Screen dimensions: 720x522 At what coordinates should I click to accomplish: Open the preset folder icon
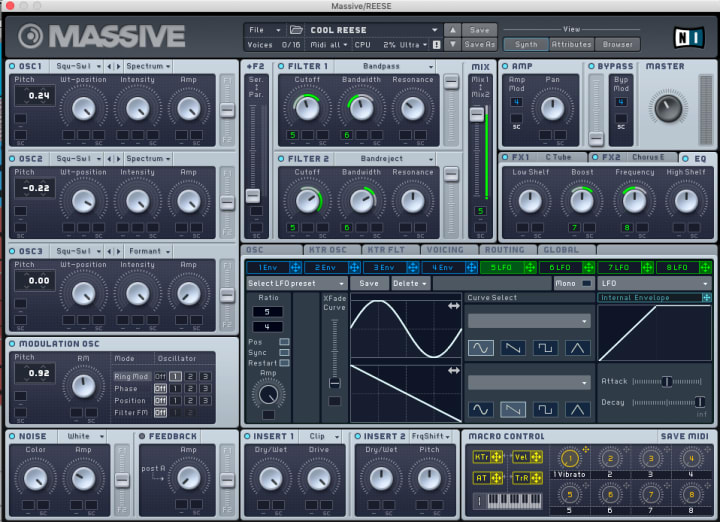click(x=296, y=30)
